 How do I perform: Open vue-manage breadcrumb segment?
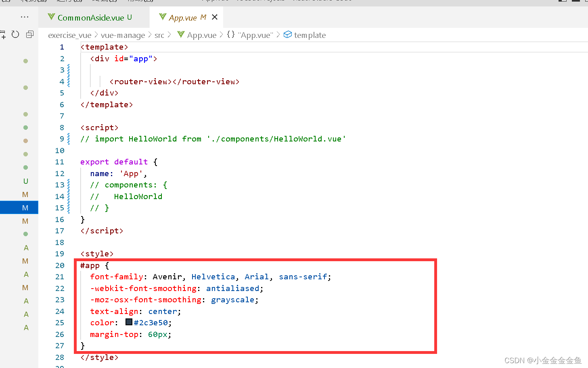123,35
